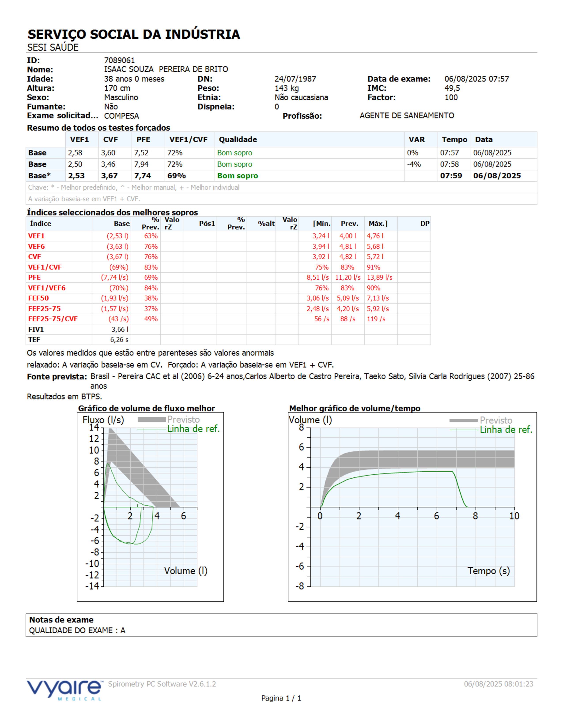
Task: Click QUALIDADE DO EXAME : A note
Action: (x=77, y=631)
